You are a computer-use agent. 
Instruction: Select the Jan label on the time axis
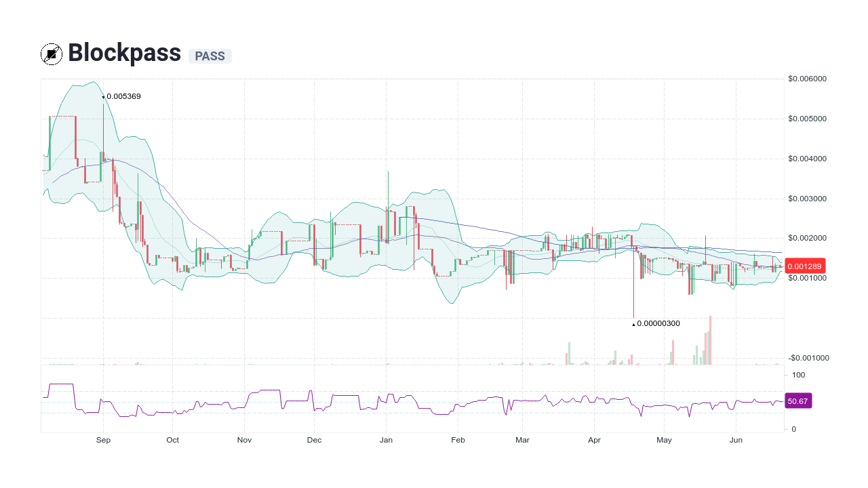386,440
